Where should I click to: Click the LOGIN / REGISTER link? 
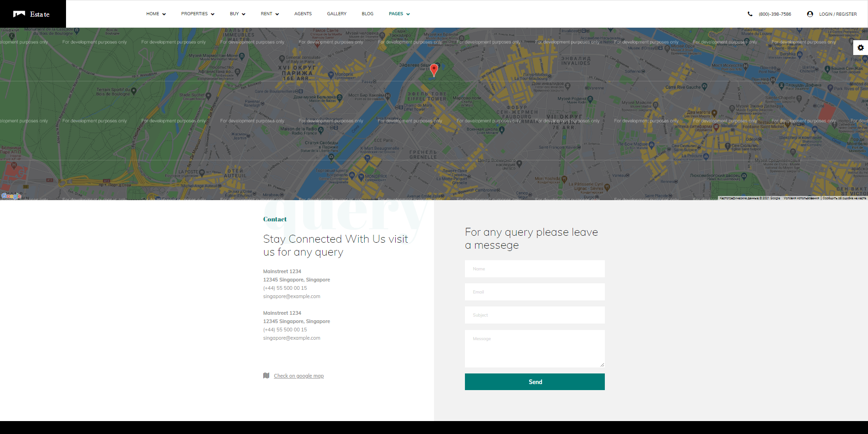[838, 14]
